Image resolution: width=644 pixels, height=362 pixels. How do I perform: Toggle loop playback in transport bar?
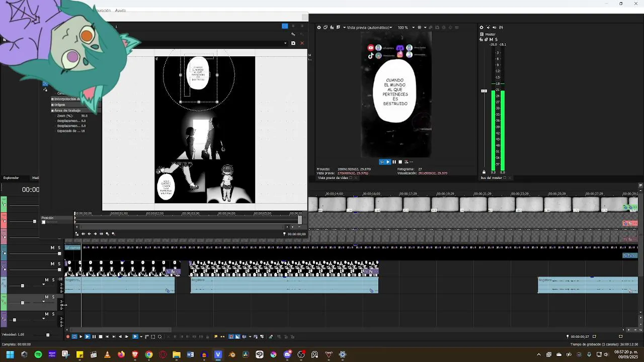pos(74,337)
